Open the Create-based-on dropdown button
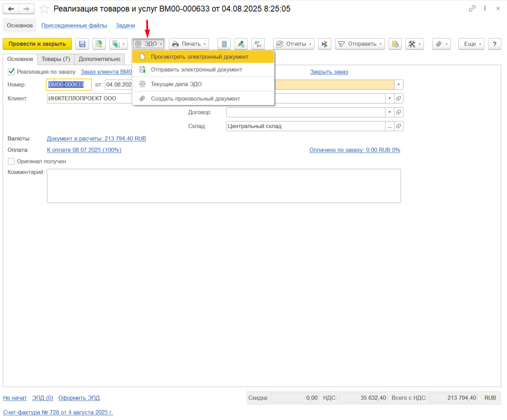This screenshot has width=507, height=420. point(118,44)
